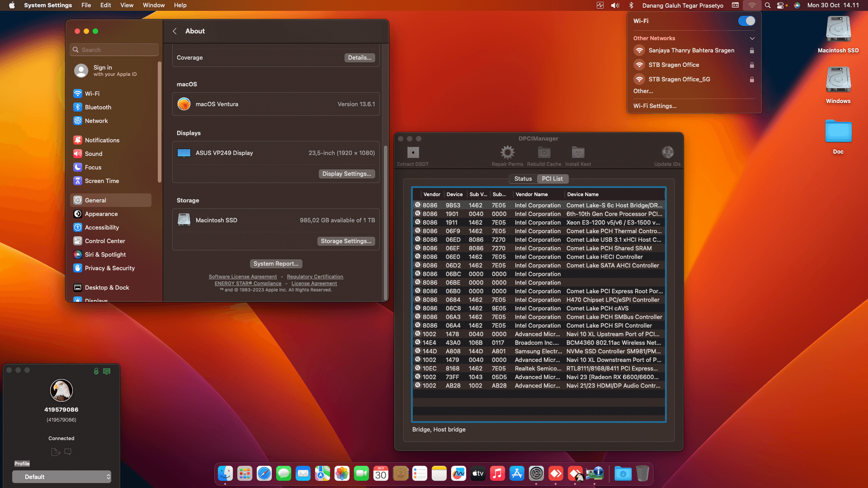Click file transfer icon in AnyDesk window
The height and width of the screenshot is (488, 868).
click(x=56, y=452)
